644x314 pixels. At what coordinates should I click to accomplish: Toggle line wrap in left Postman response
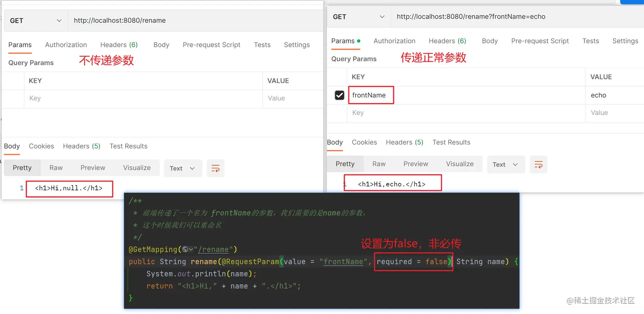(216, 168)
